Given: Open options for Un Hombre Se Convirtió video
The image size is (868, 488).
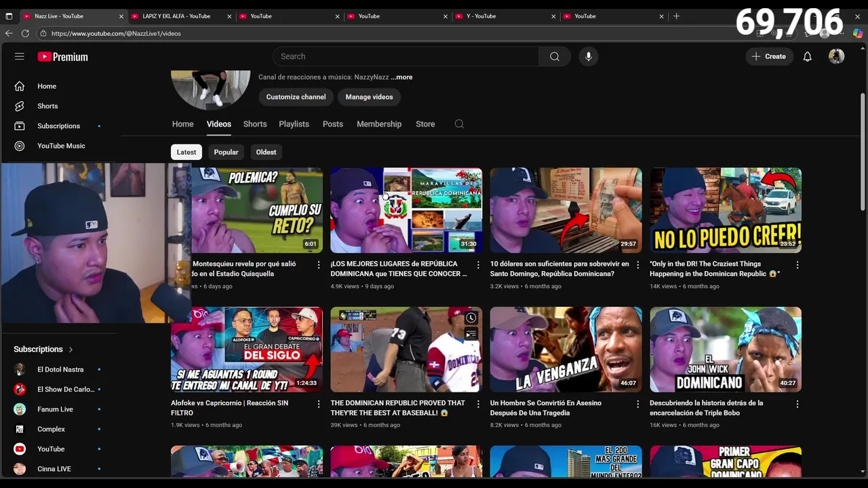Looking at the screenshot, I should coord(637,404).
